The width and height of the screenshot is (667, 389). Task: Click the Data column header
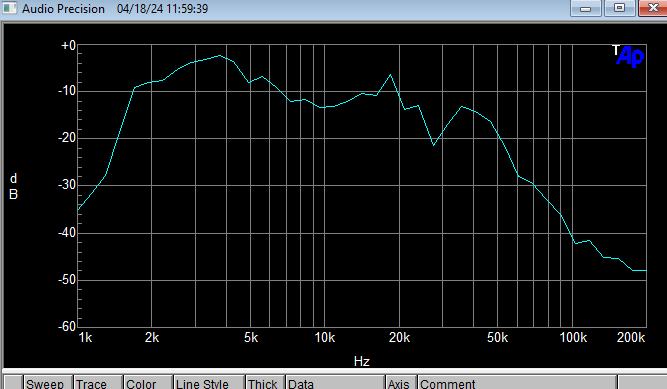[335, 383]
